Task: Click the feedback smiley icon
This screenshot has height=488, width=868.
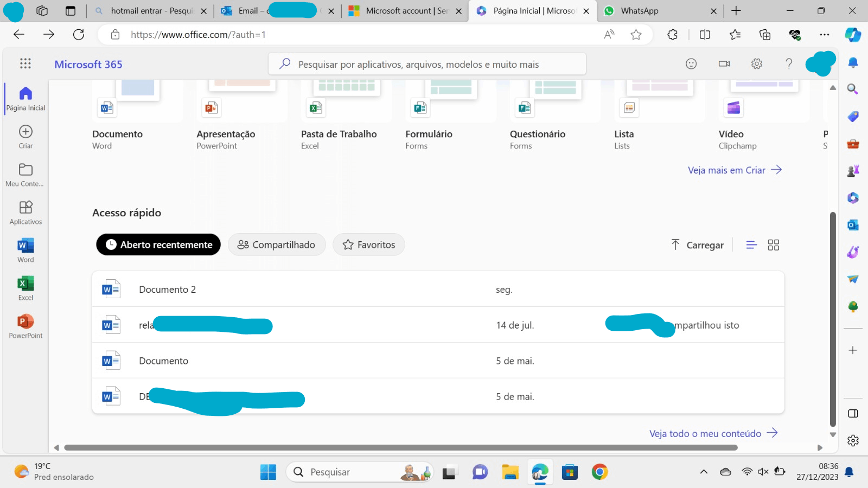Action: (691, 64)
